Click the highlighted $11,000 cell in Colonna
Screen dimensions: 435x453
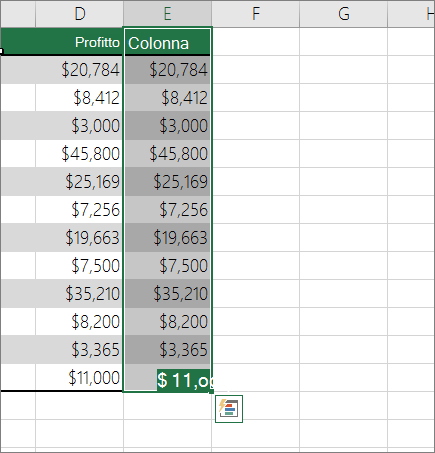(x=167, y=378)
